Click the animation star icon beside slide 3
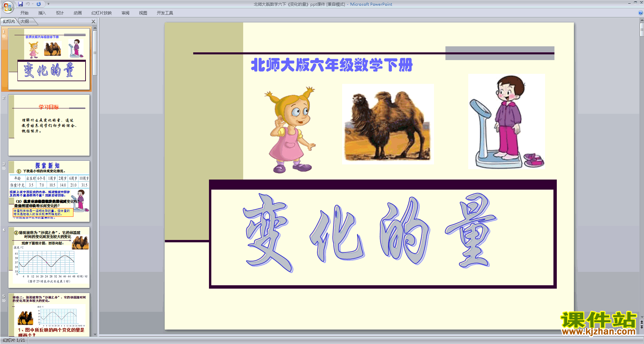 (4, 168)
